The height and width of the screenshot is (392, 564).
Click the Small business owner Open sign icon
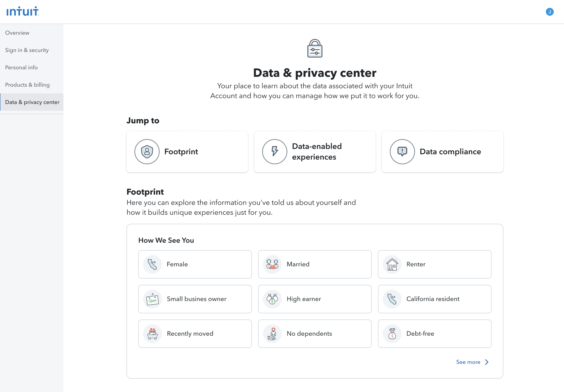152,299
